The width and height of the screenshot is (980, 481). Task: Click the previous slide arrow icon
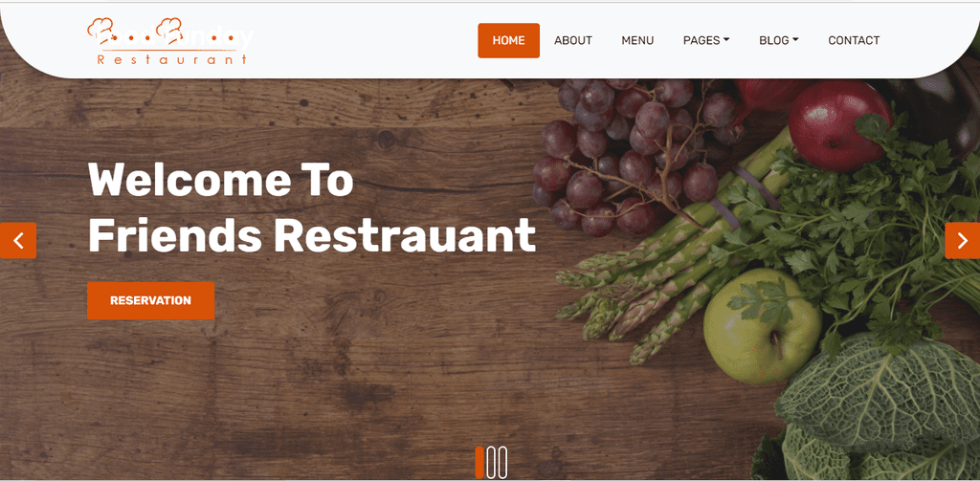pos(18,241)
